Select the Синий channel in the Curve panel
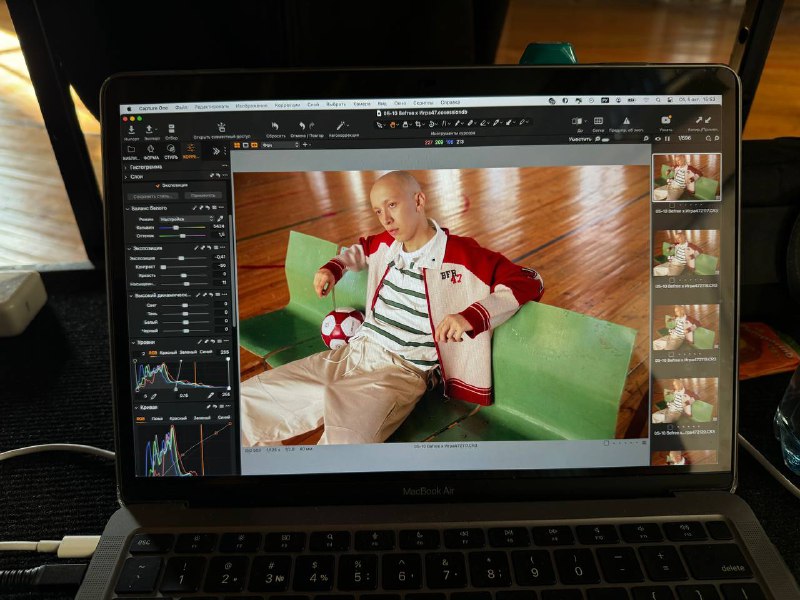The width and height of the screenshot is (800, 600). click(x=224, y=417)
